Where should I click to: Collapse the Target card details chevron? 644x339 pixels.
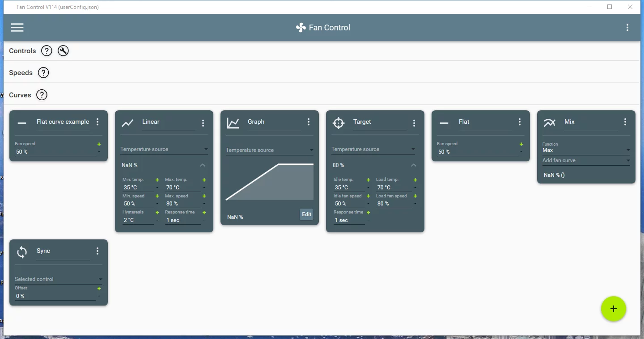coord(414,165)
